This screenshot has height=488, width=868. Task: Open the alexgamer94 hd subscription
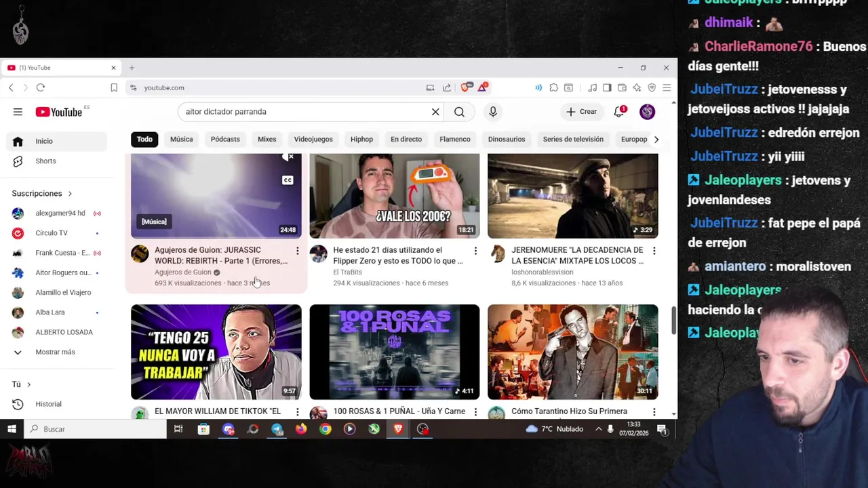tap(57, 213)
